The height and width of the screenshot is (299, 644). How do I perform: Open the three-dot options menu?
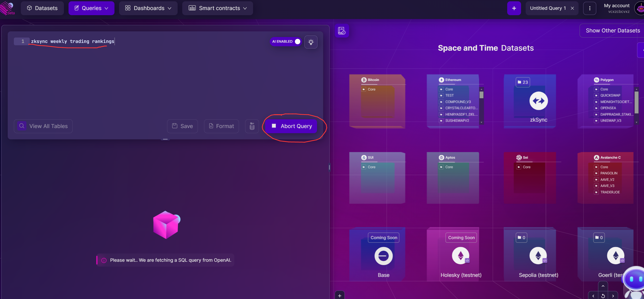pos(590,8)
